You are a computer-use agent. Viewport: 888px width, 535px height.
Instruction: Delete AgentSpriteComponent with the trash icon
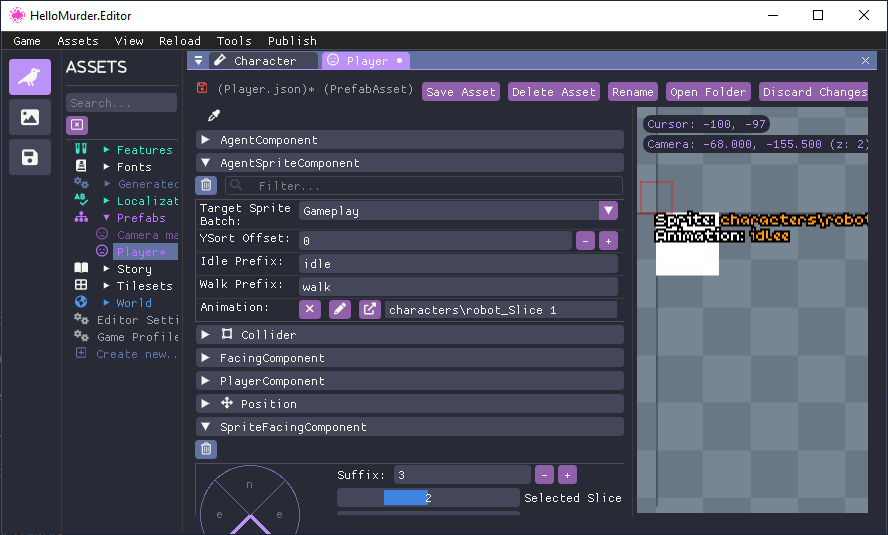[206, 185]
